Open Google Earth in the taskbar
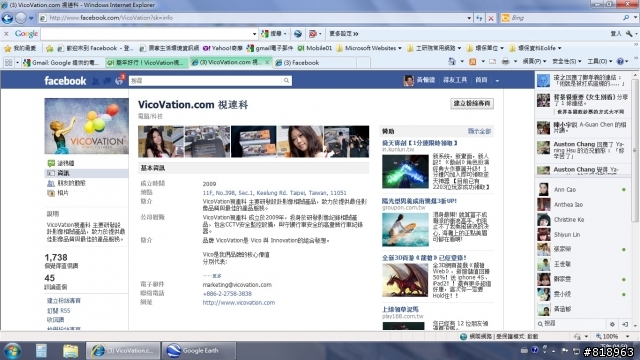Screen dimensions: 640x360 tap(199, 351)
